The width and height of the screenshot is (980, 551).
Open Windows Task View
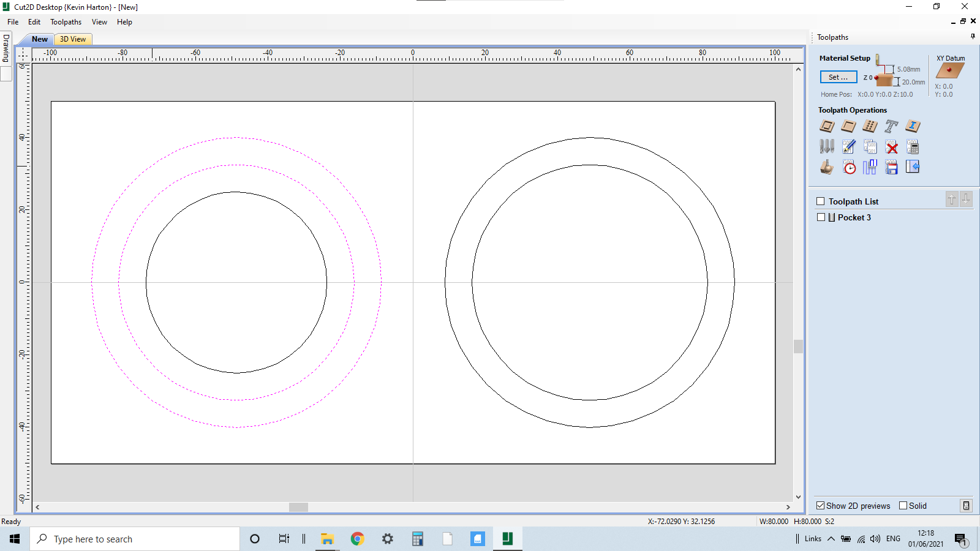pos(284,539)
